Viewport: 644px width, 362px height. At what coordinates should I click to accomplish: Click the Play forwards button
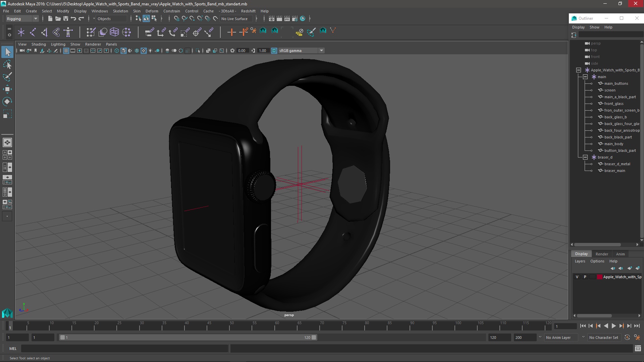(x=613, y=326)
